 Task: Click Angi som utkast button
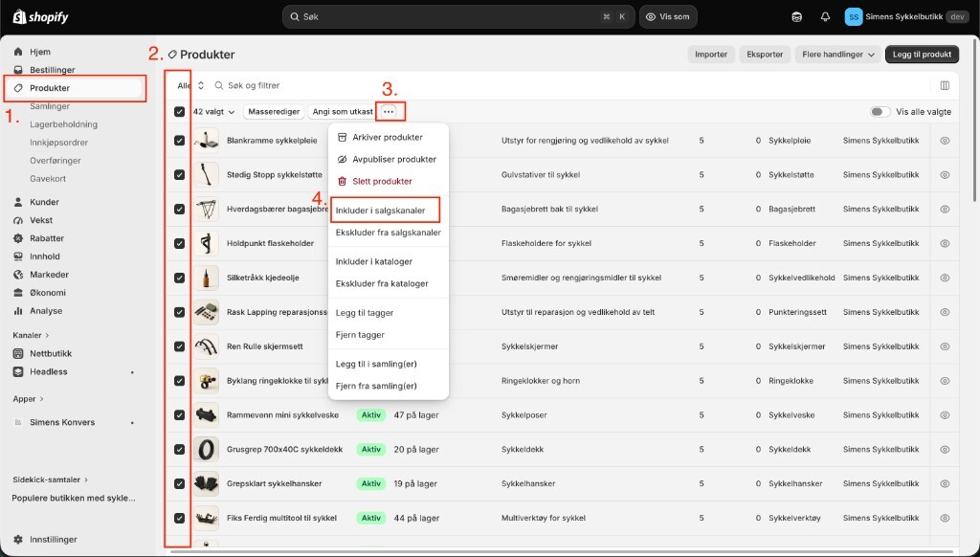(x=343, y=112)
